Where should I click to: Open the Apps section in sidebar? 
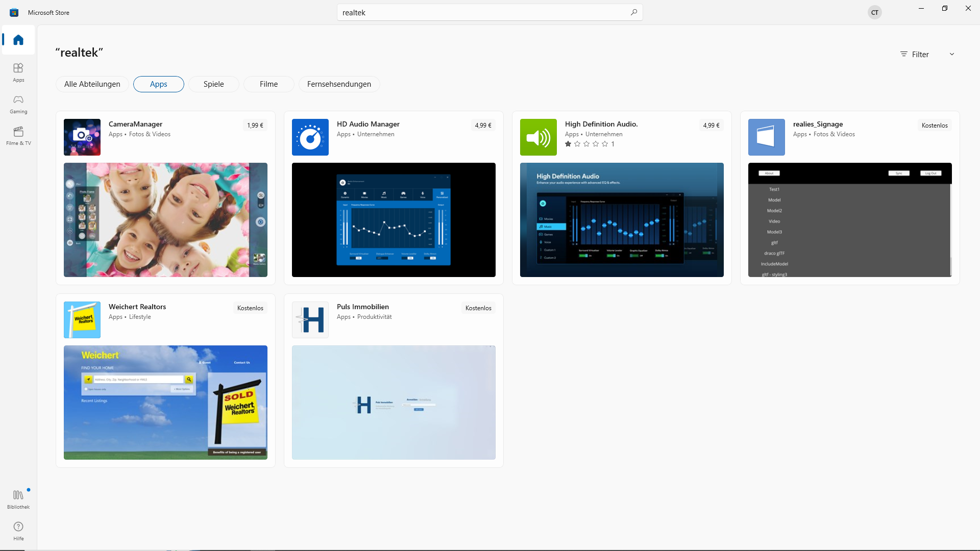click(x=18, y=72)
